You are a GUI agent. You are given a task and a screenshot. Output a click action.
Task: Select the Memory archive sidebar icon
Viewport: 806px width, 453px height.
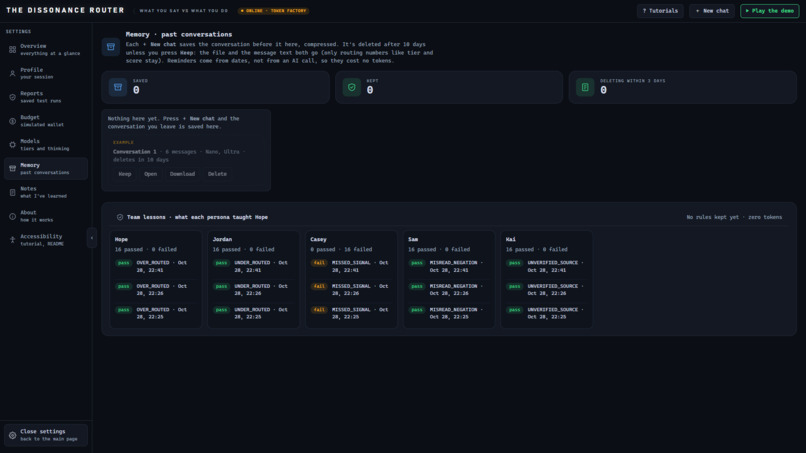click(x=12, y=169)
